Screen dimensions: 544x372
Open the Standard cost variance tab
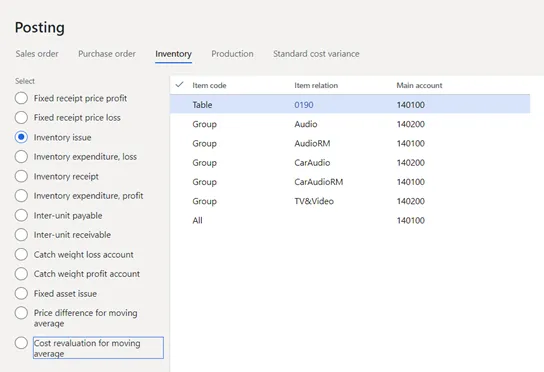(x=316, y=54)
